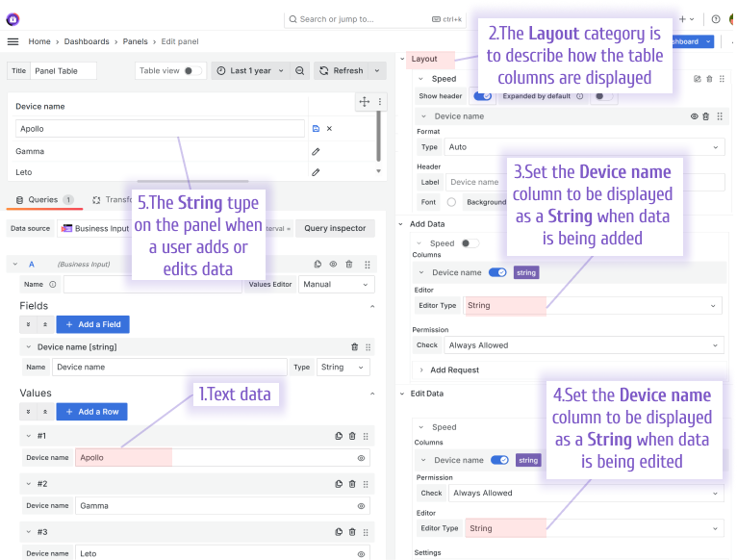Select the Font color circle swatch
This screenshot has width=737, height=560.
click(451, 202)
